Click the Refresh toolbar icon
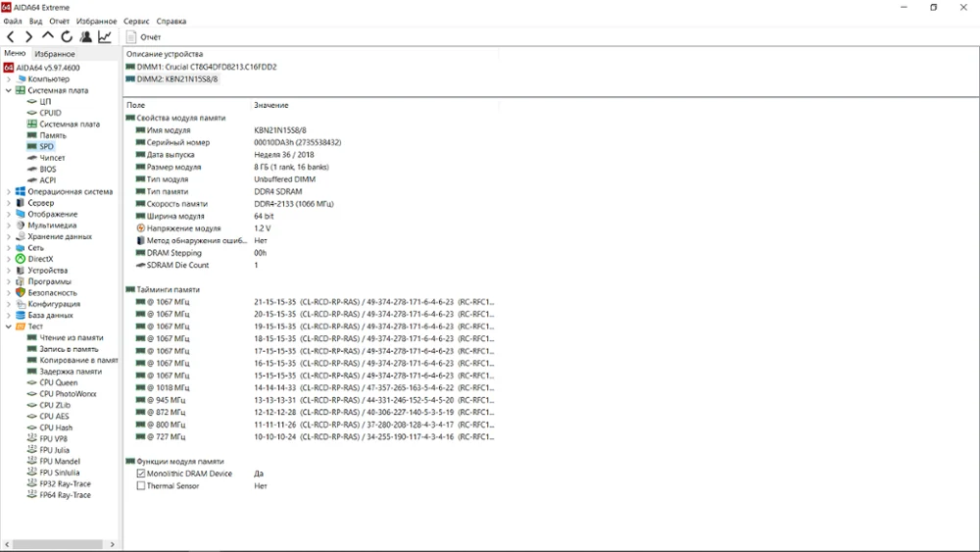 tap(67, 37)
